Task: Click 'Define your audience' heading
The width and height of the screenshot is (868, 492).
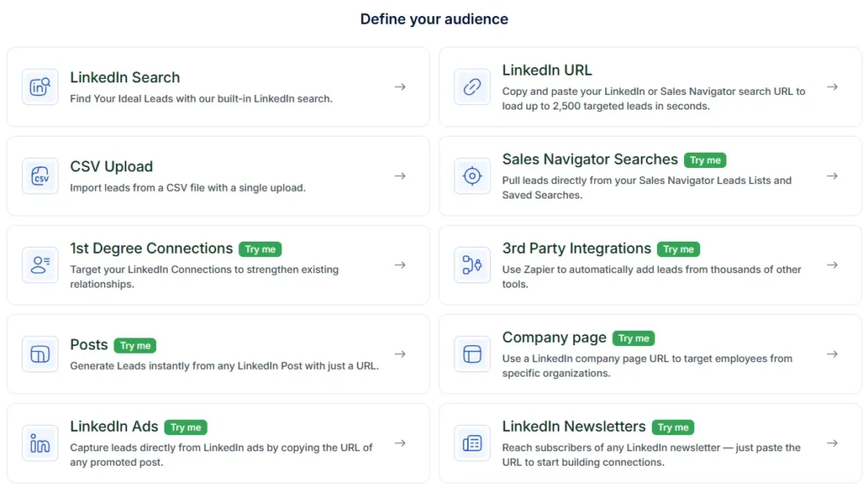Action: [x=434, y=20]
